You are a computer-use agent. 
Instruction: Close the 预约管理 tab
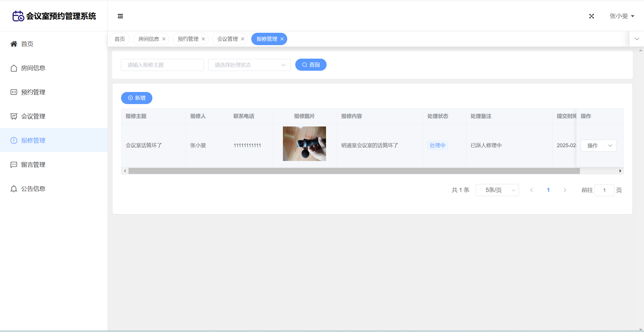click(x=203, y=39)
